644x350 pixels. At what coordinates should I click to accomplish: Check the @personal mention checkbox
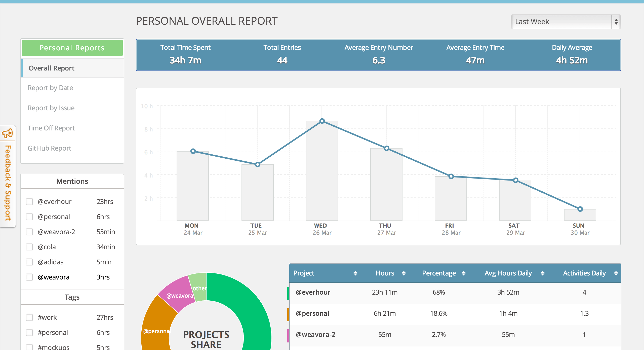(29, 217)
